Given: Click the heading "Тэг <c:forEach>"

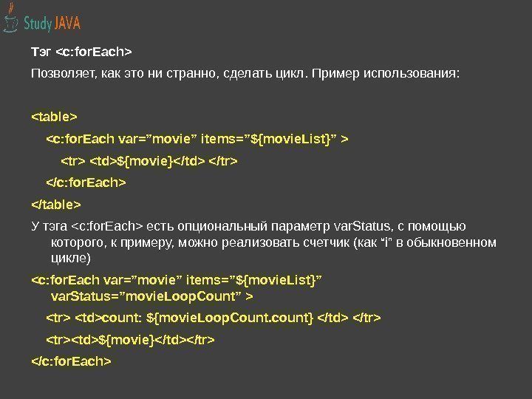Looking at the screenshot, I should click(81, 51).
